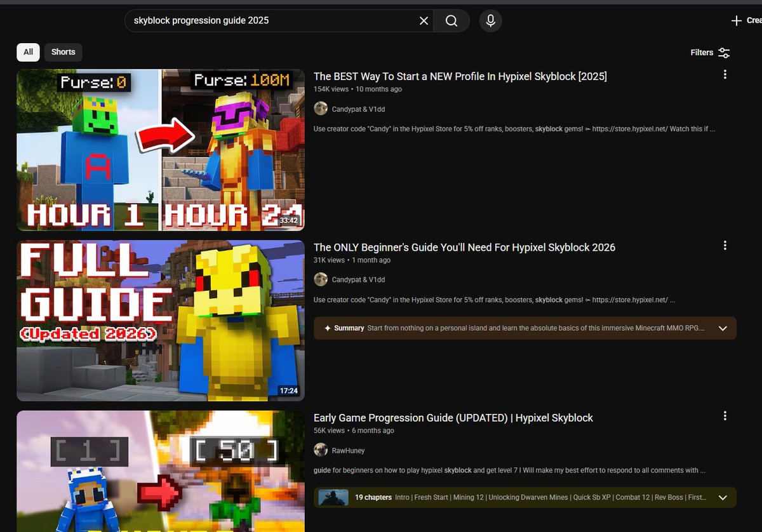Open 'The ONLY Beginner's Guide You'll Need' title
The width and height of the screenshot is (762, 532).
464,247
